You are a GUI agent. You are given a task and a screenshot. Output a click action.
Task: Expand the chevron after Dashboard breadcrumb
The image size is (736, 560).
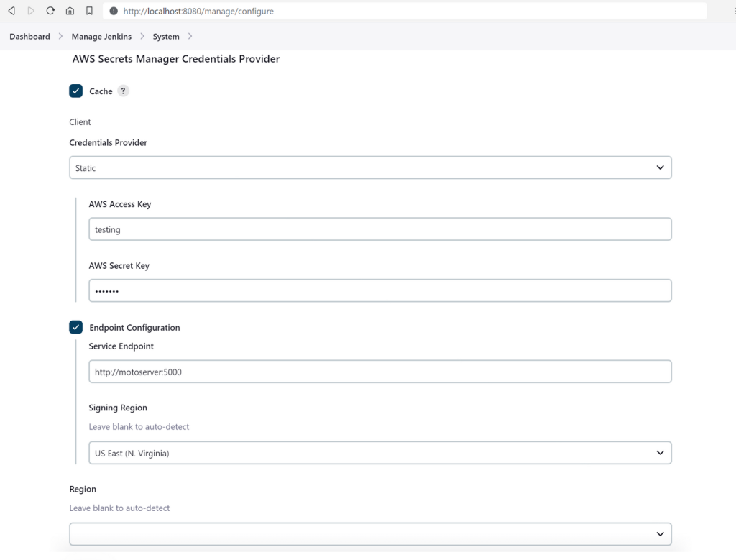tap(60, 36)
